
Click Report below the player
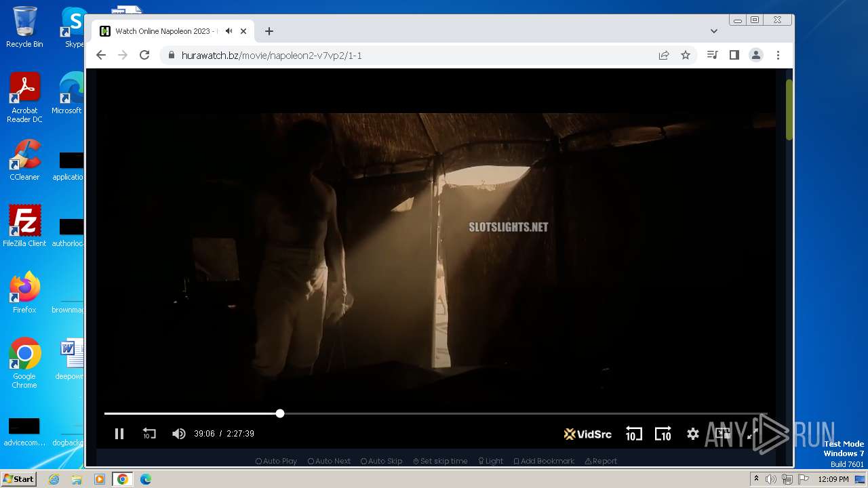click(601, 461)
